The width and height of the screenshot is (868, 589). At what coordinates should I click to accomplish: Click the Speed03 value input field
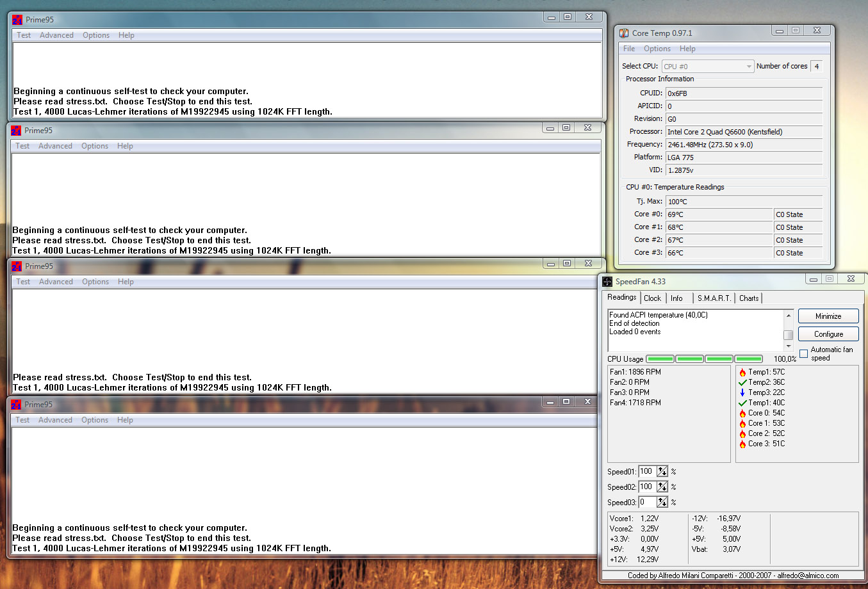tap(647, 503)
